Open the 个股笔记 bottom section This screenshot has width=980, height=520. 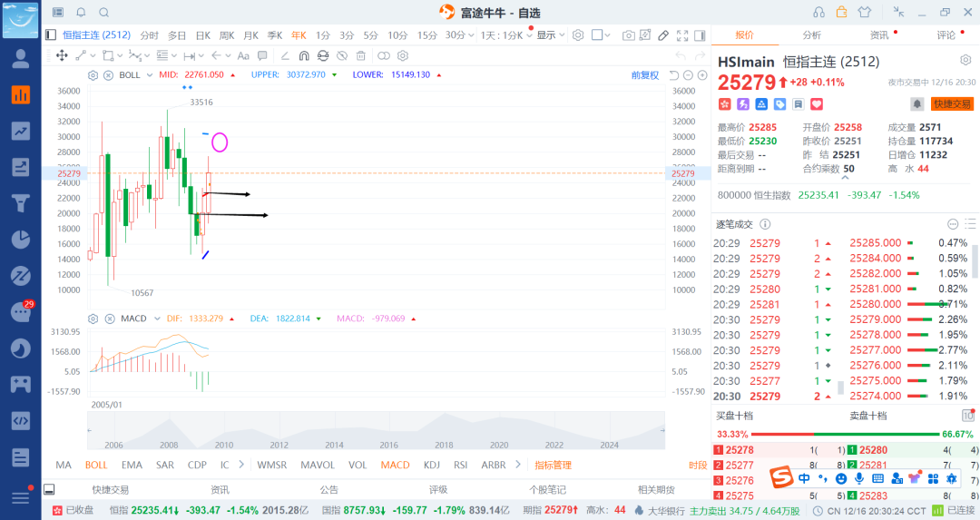click(547, 490)
